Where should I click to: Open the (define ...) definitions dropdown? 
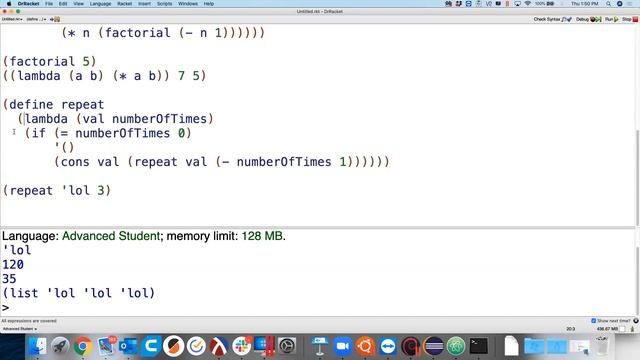tap(36, 19)
